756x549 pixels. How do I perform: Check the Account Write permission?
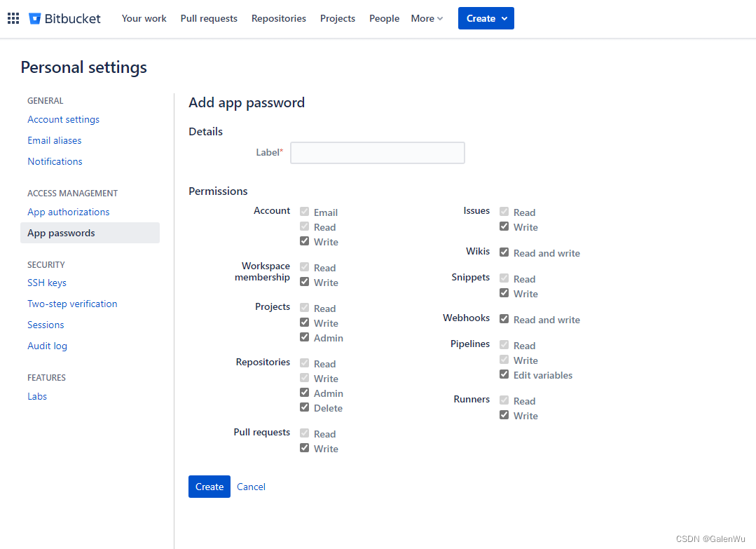click(x=304, y=241)
